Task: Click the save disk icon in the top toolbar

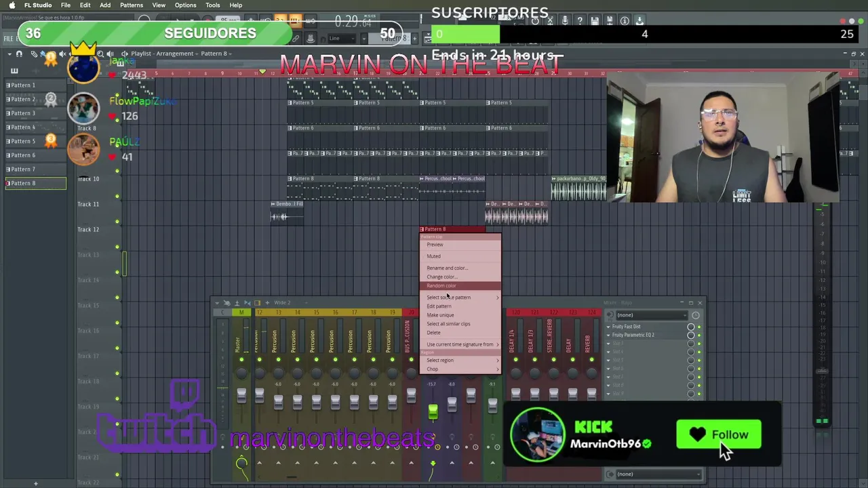Action: [x=595, y=21]
